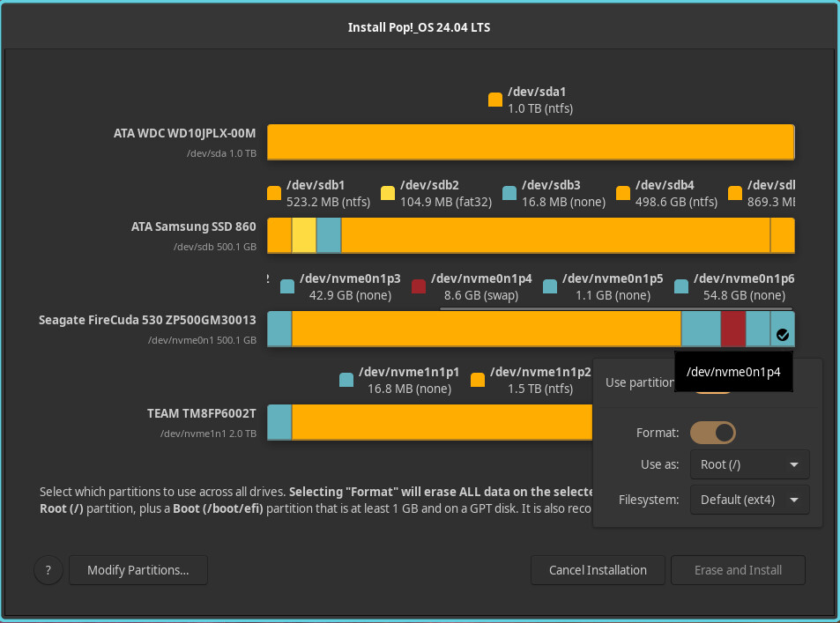
Task: Select the red swap segment on Seagate bar
Action: click(732, 329)
